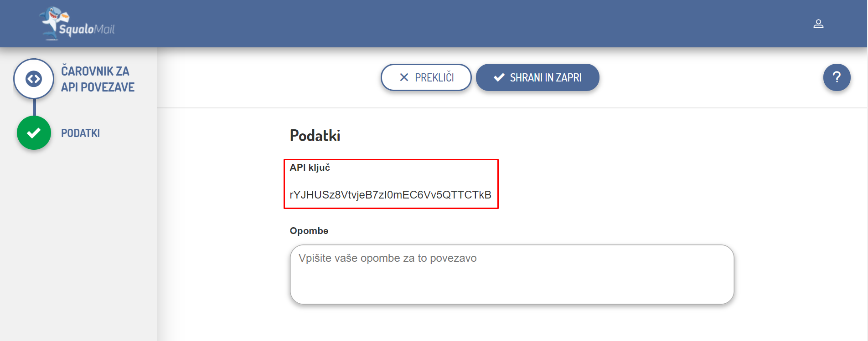868x341 pixels.
Task: Select the PODATKI step label in sidebar
Action: 81,133
